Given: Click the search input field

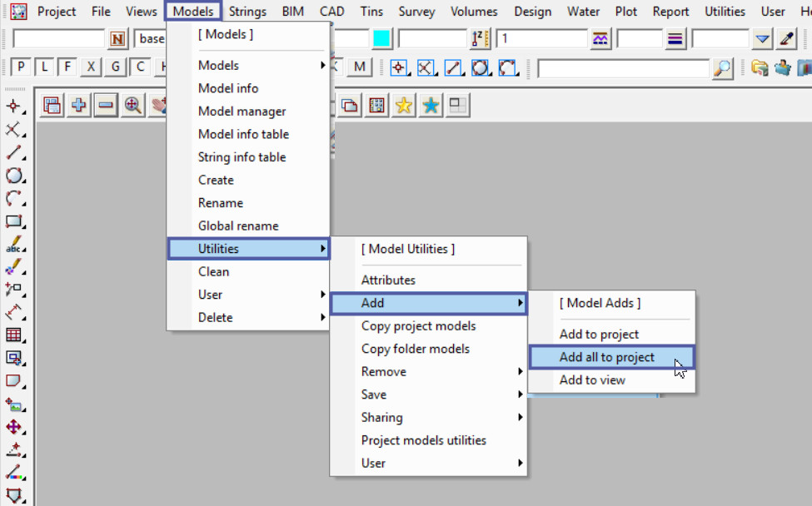Looking at the screenshot, I should coord(624,67).
